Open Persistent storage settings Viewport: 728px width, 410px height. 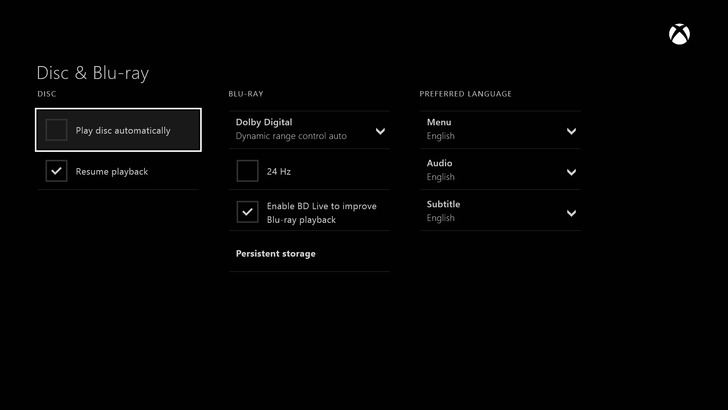point(276,254)
